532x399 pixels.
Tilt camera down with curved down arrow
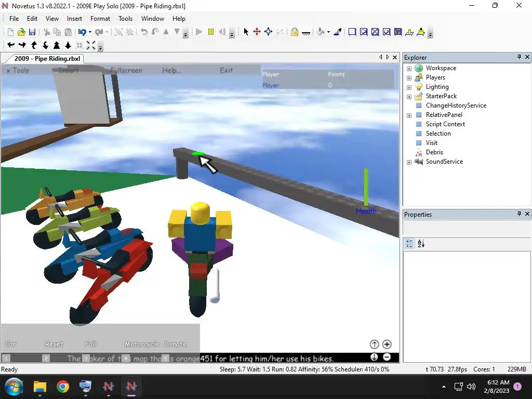tap(46, 45)
